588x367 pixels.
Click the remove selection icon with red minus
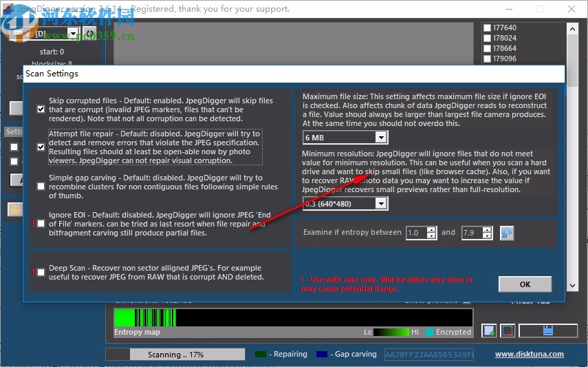[508, 331]
